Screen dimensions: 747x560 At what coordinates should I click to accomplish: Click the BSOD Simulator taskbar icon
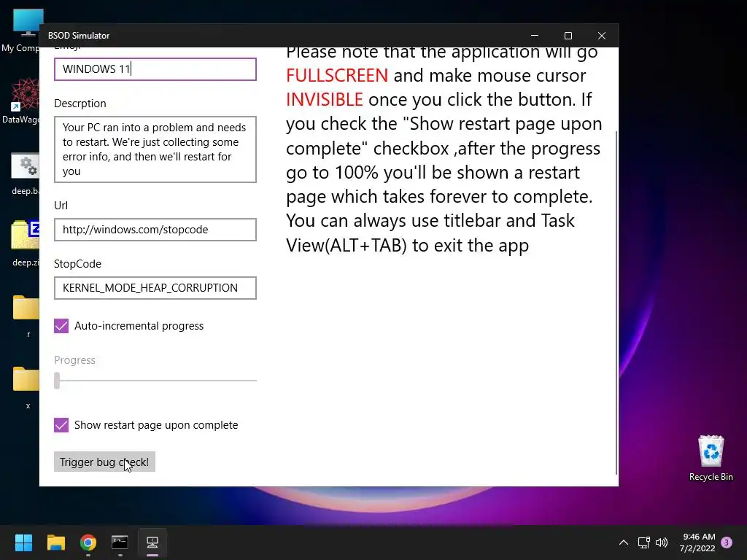point(152,542)
